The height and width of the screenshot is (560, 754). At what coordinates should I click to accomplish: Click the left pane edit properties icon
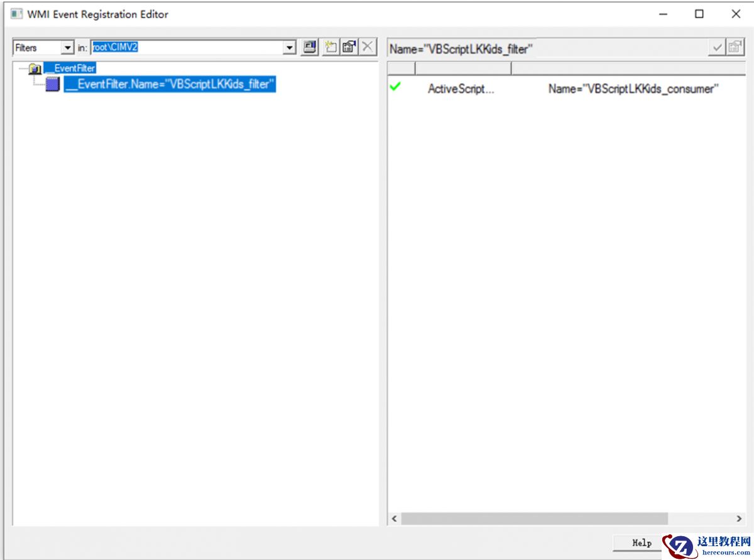click(349, 47)
